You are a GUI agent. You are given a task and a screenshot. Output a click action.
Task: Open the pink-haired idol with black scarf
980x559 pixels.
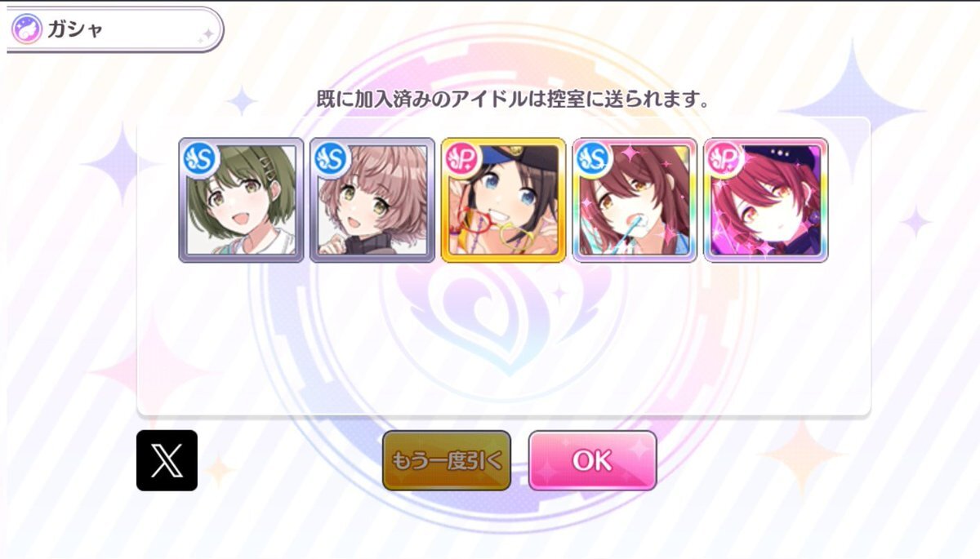(372, 200)
